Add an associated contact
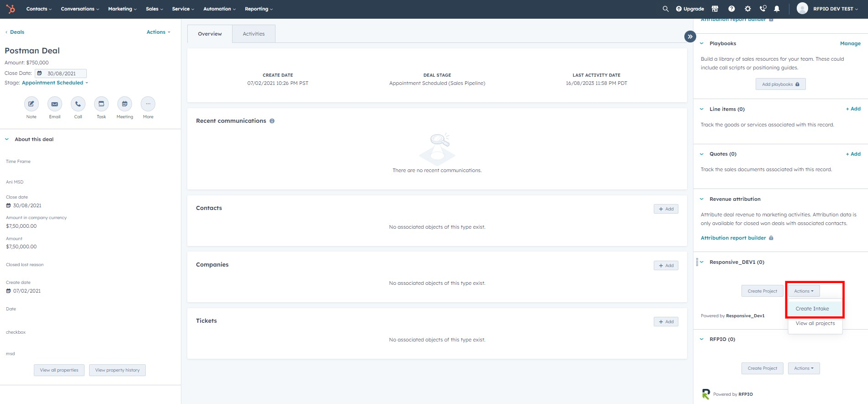Screen dimensions: 868x404 (666, 209)
